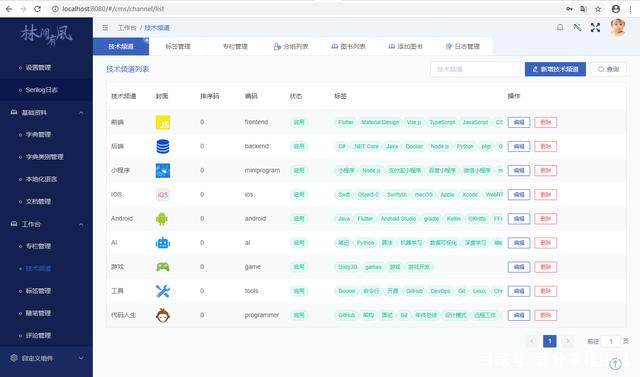
Task: Click the DevOps tag in tools row
Action: (x=440, y=291)
